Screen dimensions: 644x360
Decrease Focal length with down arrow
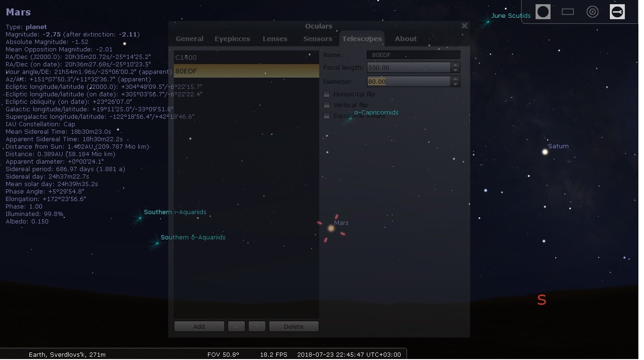[455, 70]
